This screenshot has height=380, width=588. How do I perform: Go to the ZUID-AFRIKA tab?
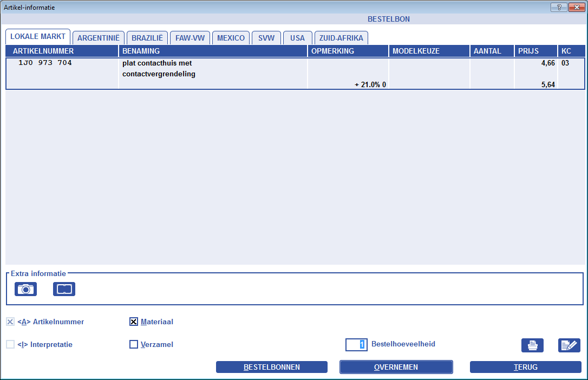pos(341,38)
